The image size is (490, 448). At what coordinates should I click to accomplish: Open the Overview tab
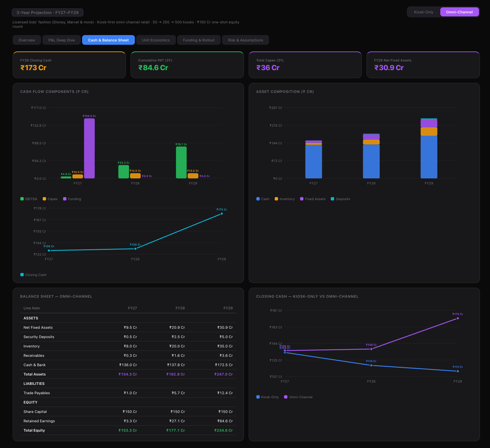(x=27, y=40)
